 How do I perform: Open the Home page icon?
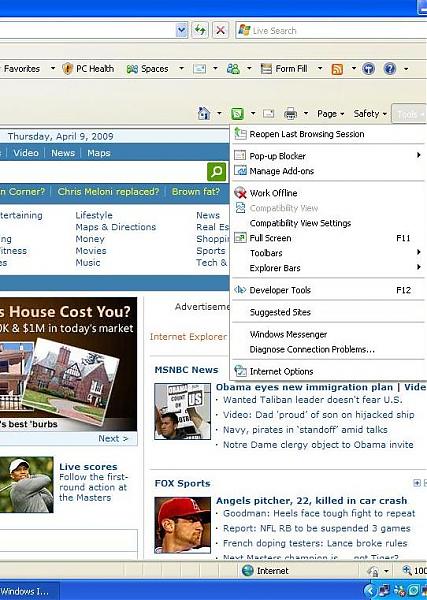[x=204, y=113]
